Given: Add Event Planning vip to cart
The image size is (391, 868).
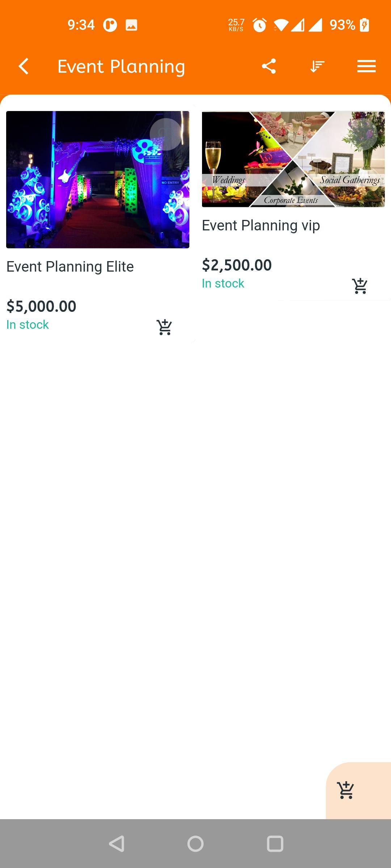Looking at the screenshot, I should [360, 286].
